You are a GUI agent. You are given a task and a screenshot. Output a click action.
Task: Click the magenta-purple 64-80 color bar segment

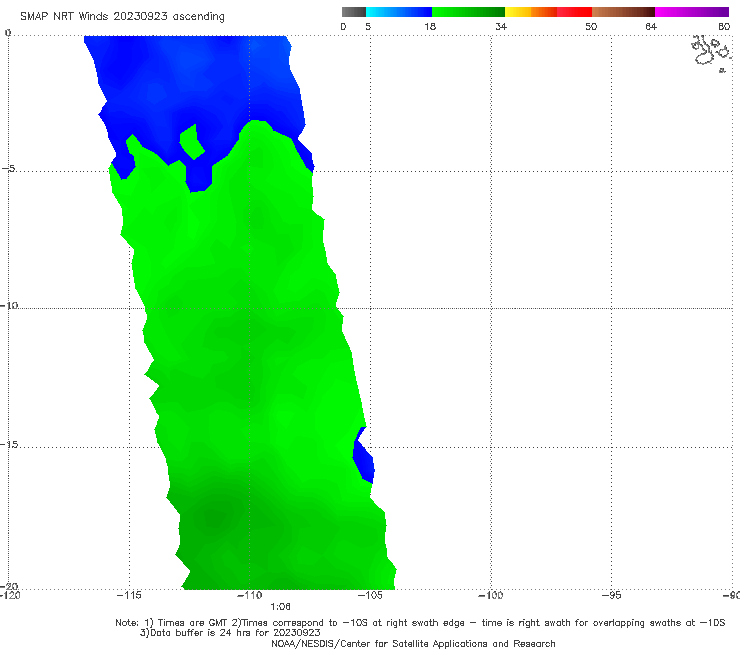(692, 12)
